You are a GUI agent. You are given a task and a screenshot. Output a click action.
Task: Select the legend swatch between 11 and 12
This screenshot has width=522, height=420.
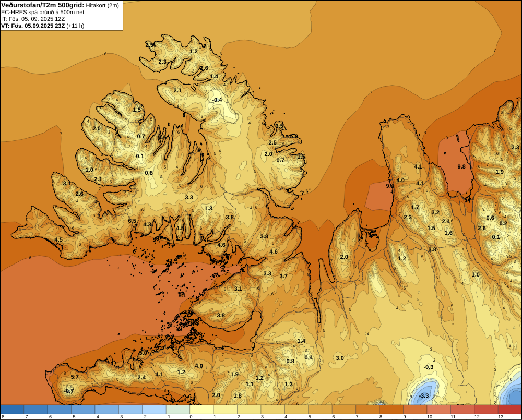click(x=462, y=409)
